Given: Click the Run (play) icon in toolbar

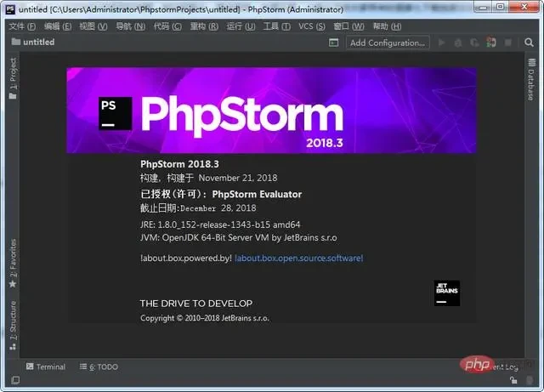Looking at the screenshot, I should [x=440, y=43].
